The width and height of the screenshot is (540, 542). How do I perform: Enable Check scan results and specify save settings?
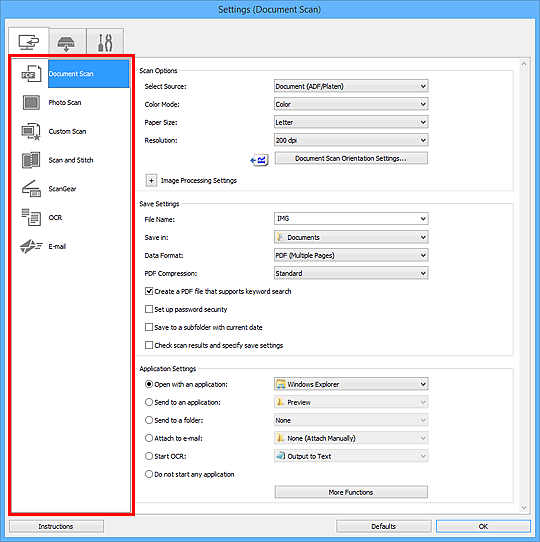click(x=149, y=345)
